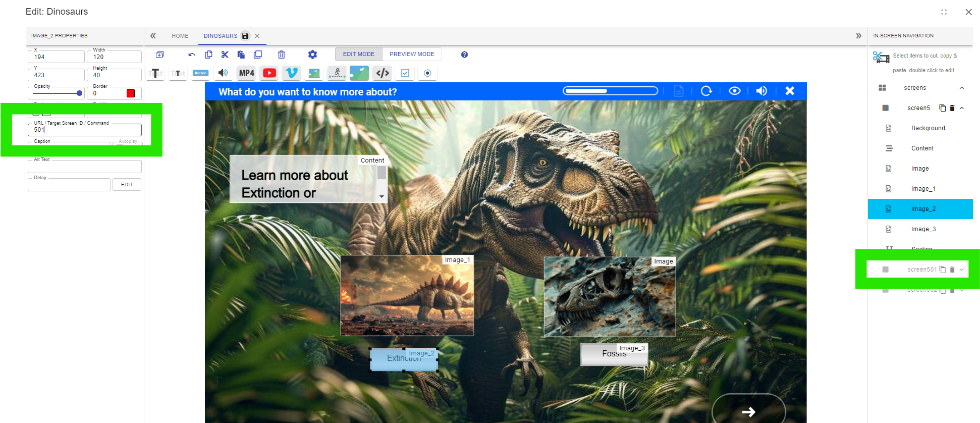Cut the selected item with scissors
The height and width of the screenshot is (423, 980).
[225, 55]
